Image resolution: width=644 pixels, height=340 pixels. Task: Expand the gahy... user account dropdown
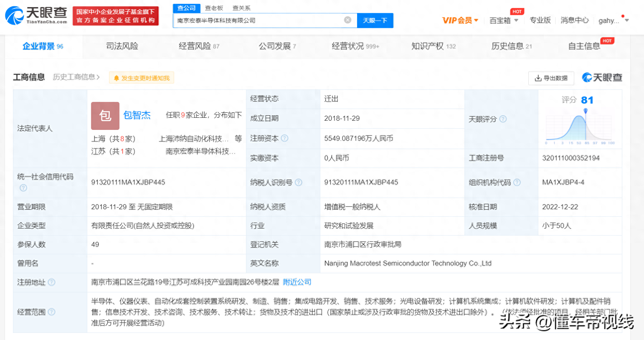[x=614, y=20]
